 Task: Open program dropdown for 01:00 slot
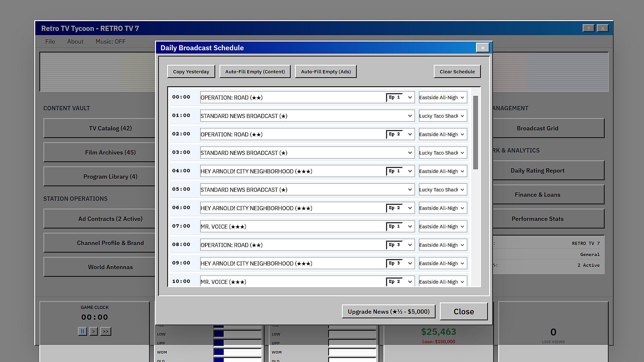[x=307, y=116]
